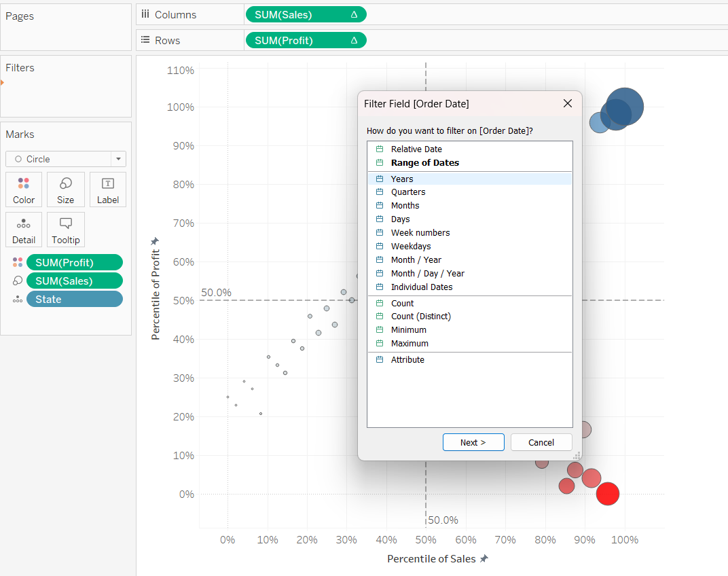Click the Tooltip marks card icon
Viewport: 728px width, 576px height.
pyautogui.click(x=66, y=230)
